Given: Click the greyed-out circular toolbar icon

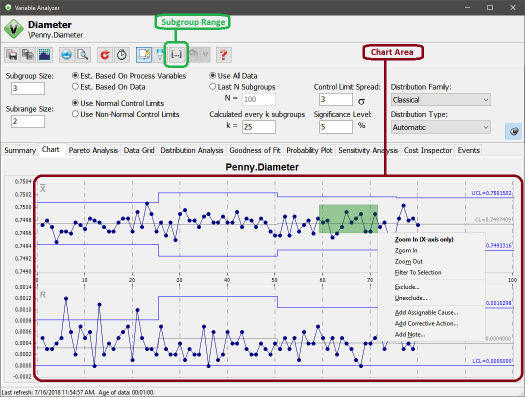Looking at the screenshot, I should (x=194, y=55).
